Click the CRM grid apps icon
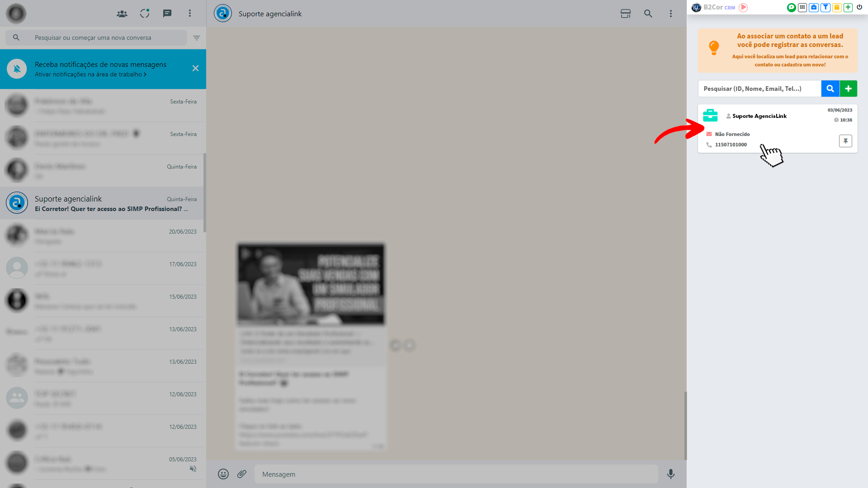868x488 pixels. (x=802, y=7)
